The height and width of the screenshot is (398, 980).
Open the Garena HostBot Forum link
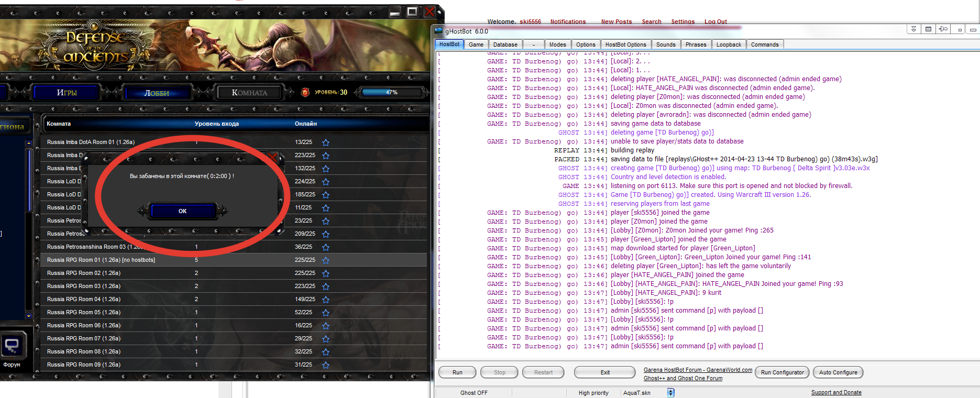[698, 370]
